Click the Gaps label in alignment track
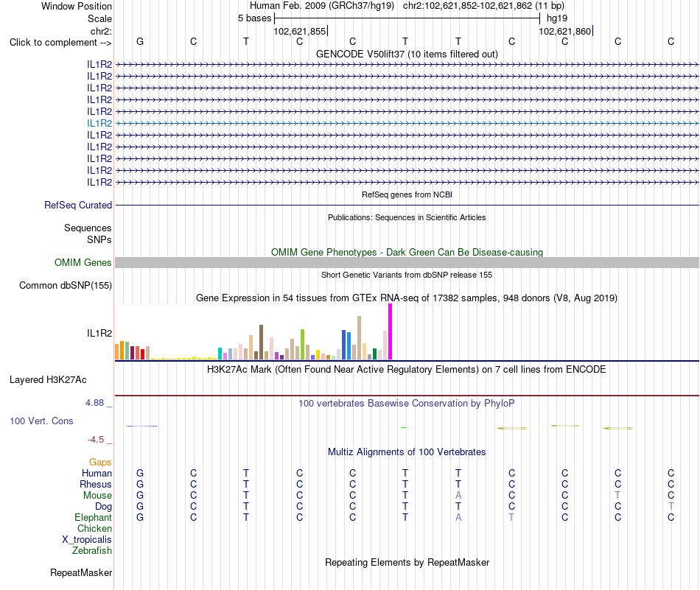 100,463
